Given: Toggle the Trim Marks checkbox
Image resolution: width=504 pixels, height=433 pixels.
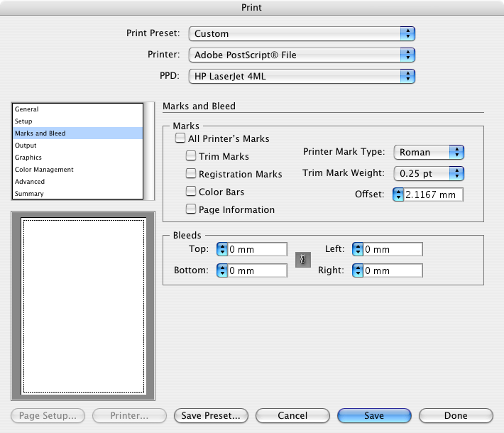Looking at the screenshot, I should tap(191, 156).
